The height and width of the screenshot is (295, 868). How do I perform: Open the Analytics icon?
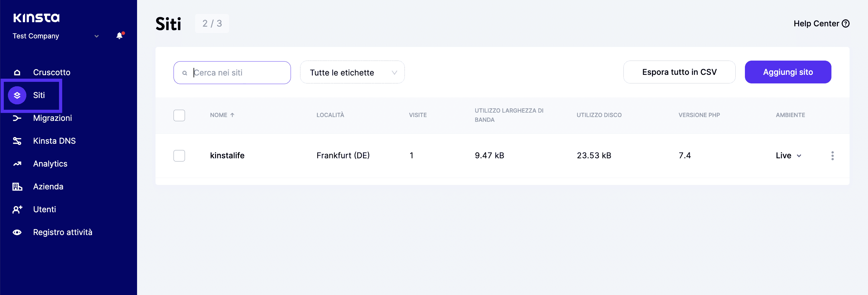coord(17,164)
